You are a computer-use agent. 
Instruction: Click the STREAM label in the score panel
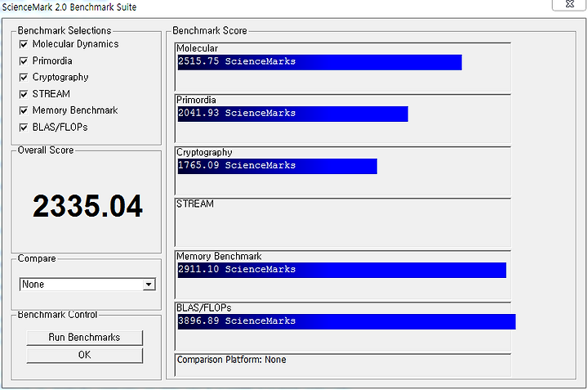click(x=195, y=204)
